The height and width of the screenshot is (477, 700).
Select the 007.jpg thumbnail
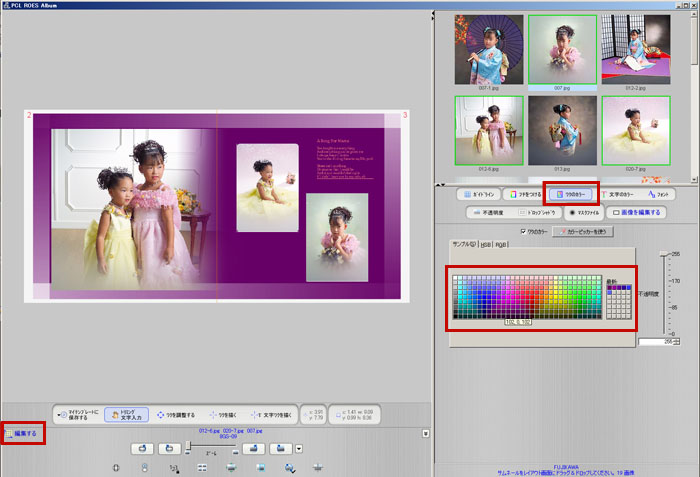pos(564,50)
